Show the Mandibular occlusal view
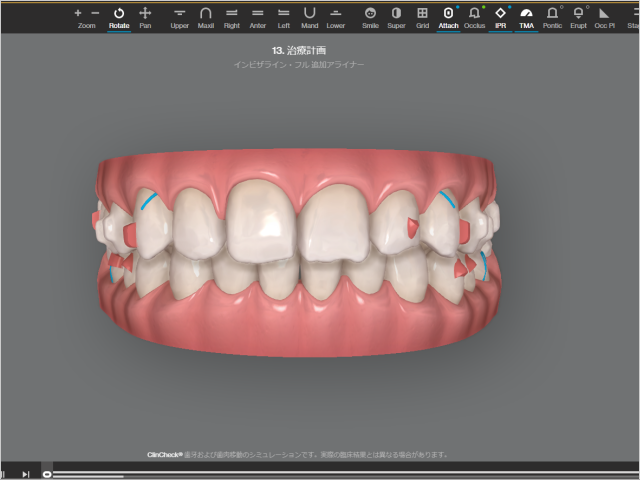Image resolution: width=640 pixels, height=480 pixels. (x=309, y=16)
